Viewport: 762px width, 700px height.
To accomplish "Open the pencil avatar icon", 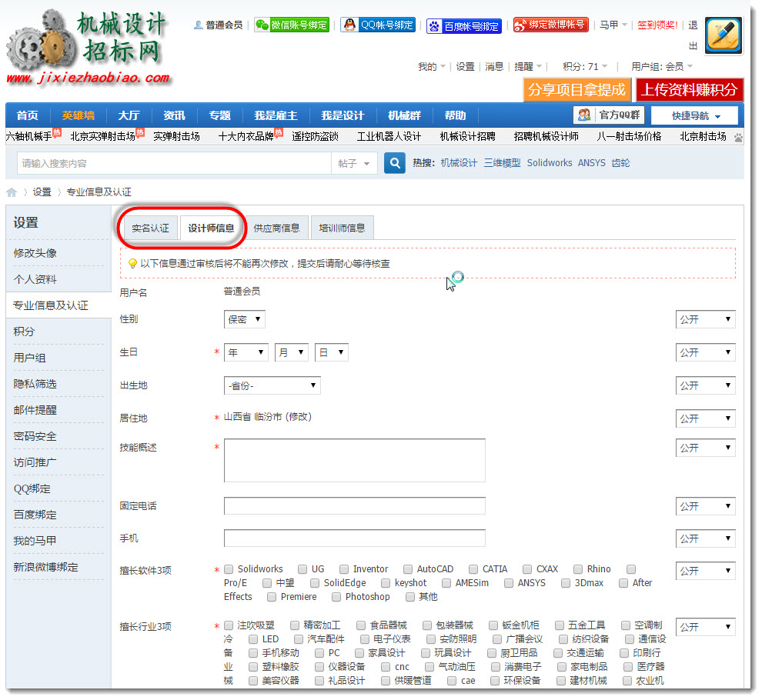I will 723,36.
